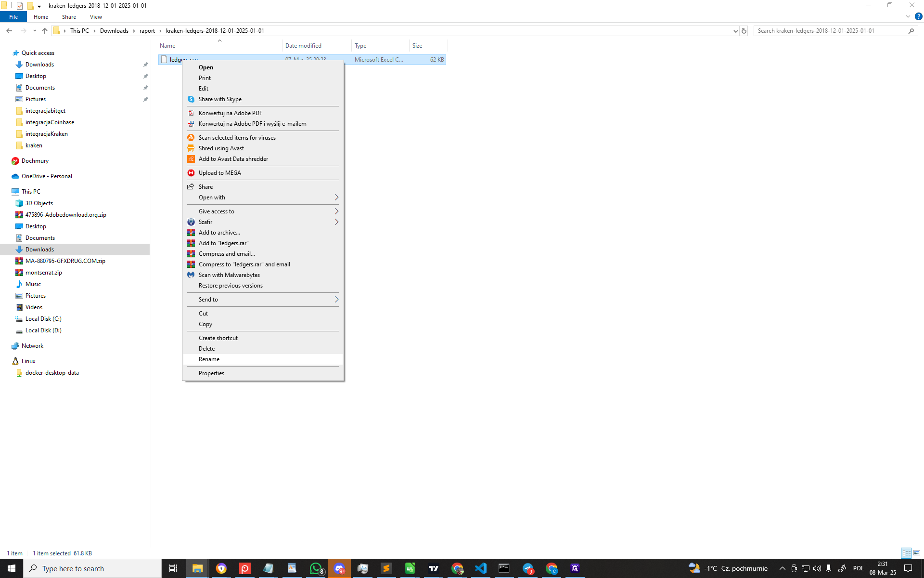Click Scan selected items for viruses

[237, 138]
